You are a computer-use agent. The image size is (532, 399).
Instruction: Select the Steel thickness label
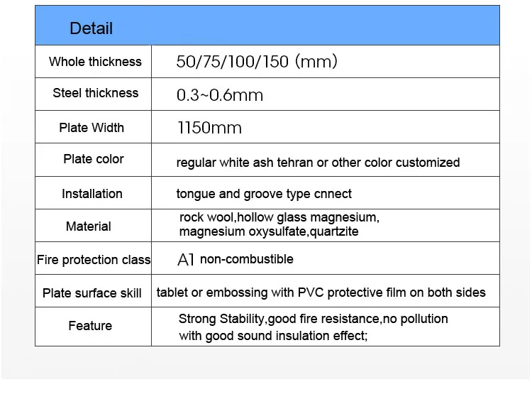[x=95, y=93]
